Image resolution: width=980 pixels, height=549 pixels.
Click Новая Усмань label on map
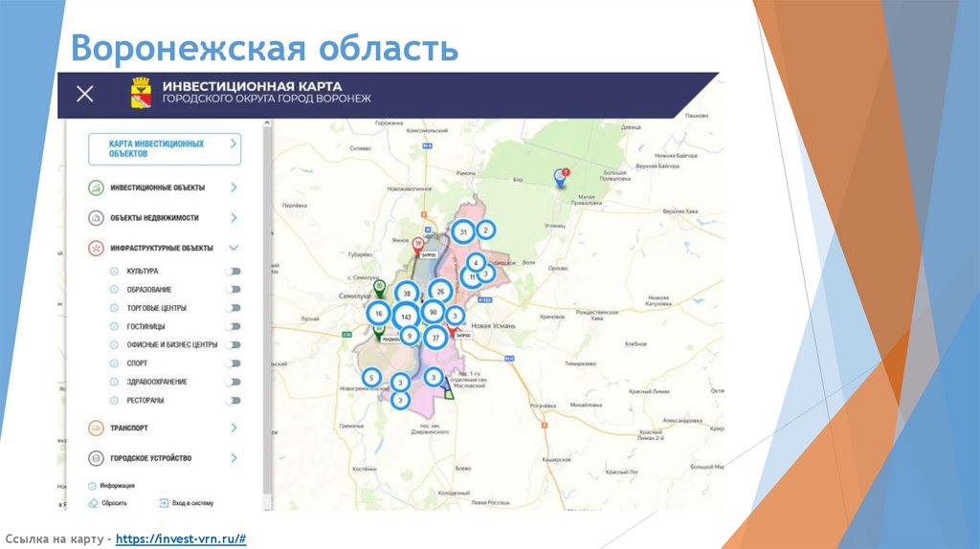493,326
